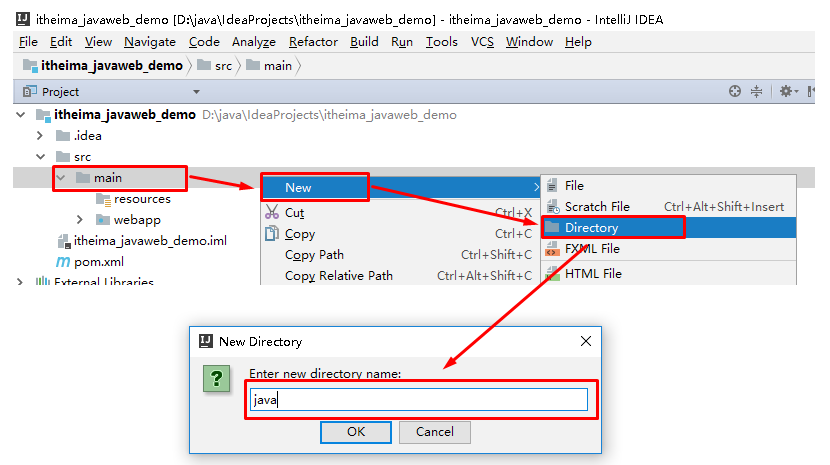
Task: Click the src folder icon in the tree
Action: click(x=63, y=157)
